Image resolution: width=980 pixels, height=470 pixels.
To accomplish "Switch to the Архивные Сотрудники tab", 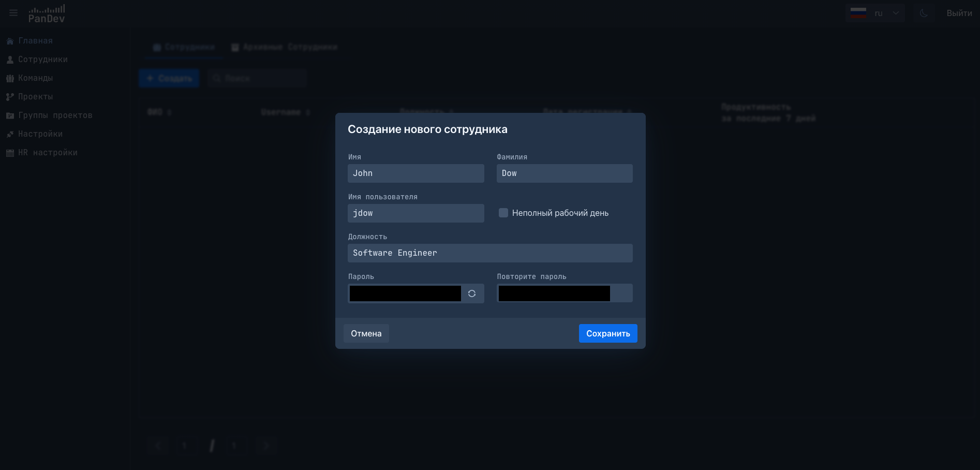I will point(285,47).
